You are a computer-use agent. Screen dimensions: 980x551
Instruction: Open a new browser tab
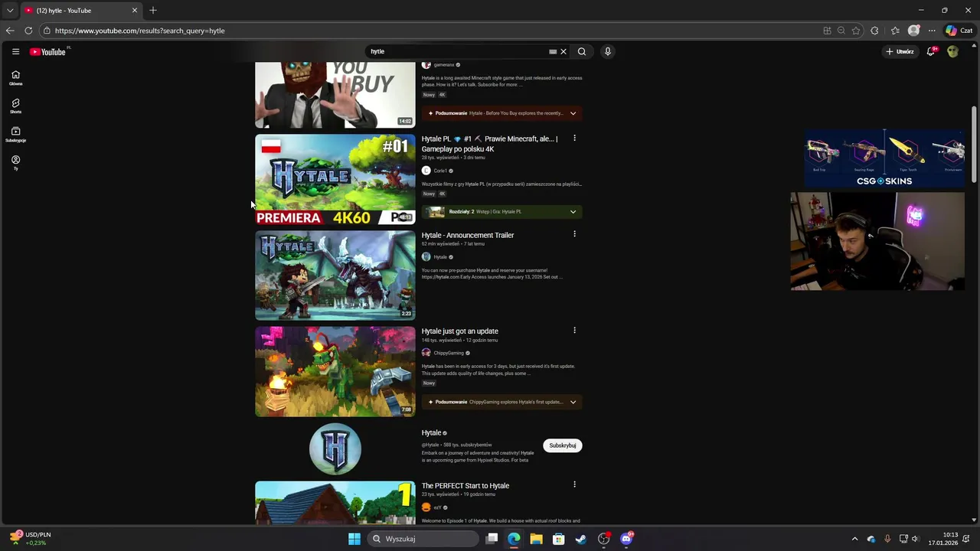click(x=153, y=10)
